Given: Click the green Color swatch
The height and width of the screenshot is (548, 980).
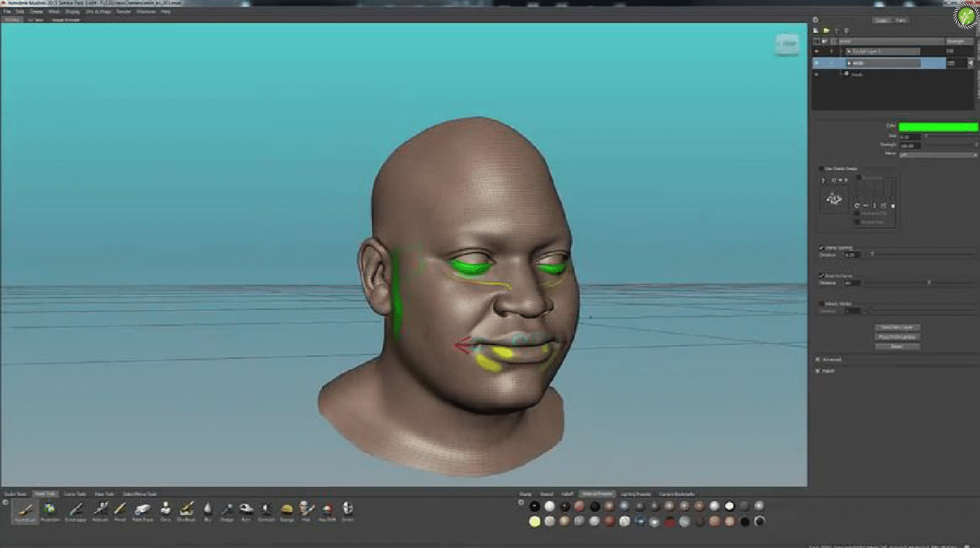Looking at the screenshot, I should click(938, 127).
